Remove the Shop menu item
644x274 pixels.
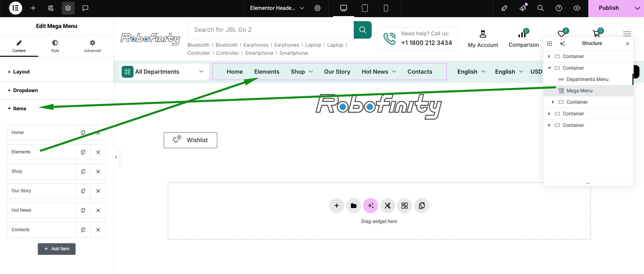click(98, 172)
